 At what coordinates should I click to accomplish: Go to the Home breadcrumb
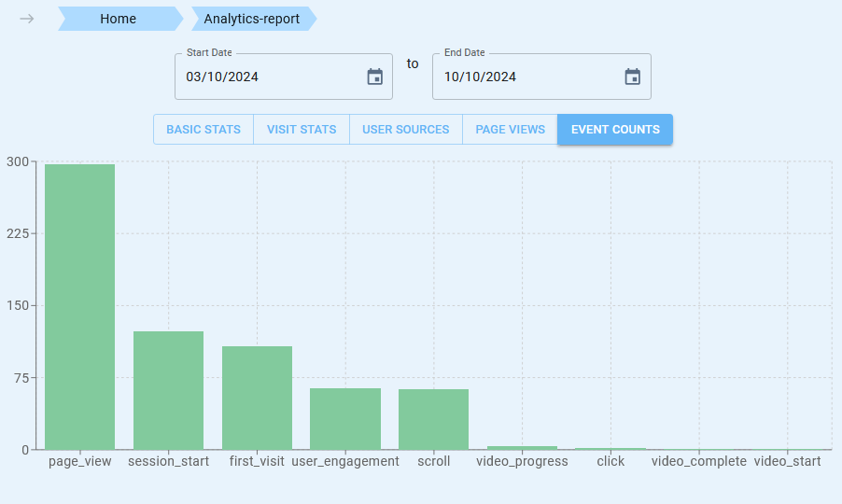(119, 19)
